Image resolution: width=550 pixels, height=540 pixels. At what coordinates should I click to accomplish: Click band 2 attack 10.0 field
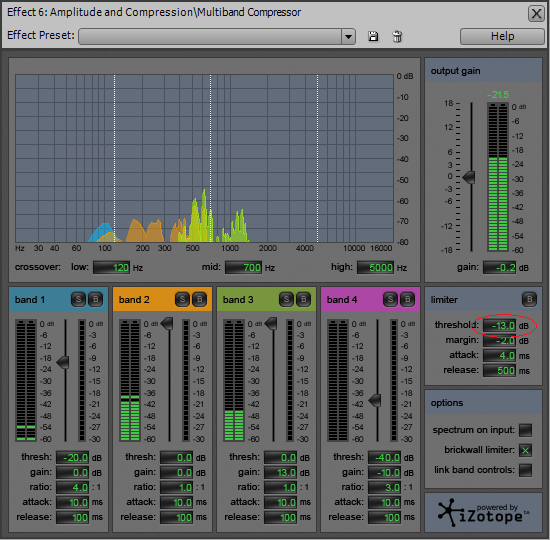[176, 502]
